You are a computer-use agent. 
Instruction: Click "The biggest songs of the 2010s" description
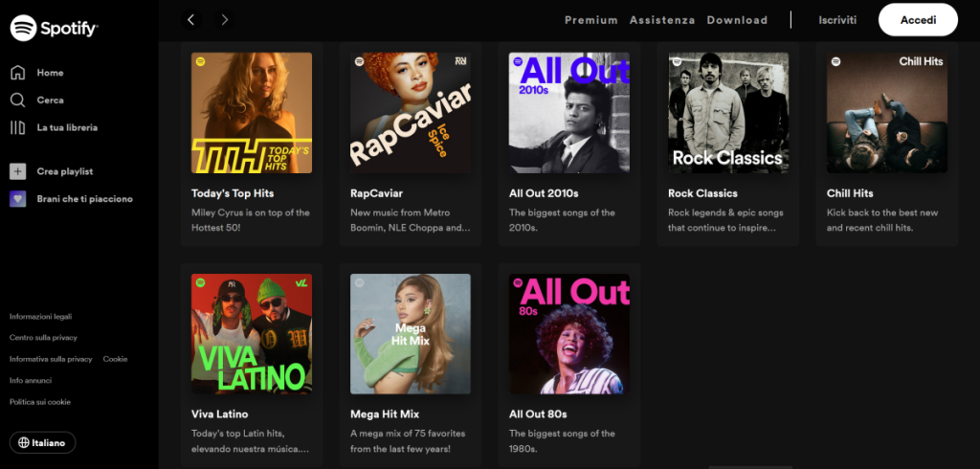562,220
